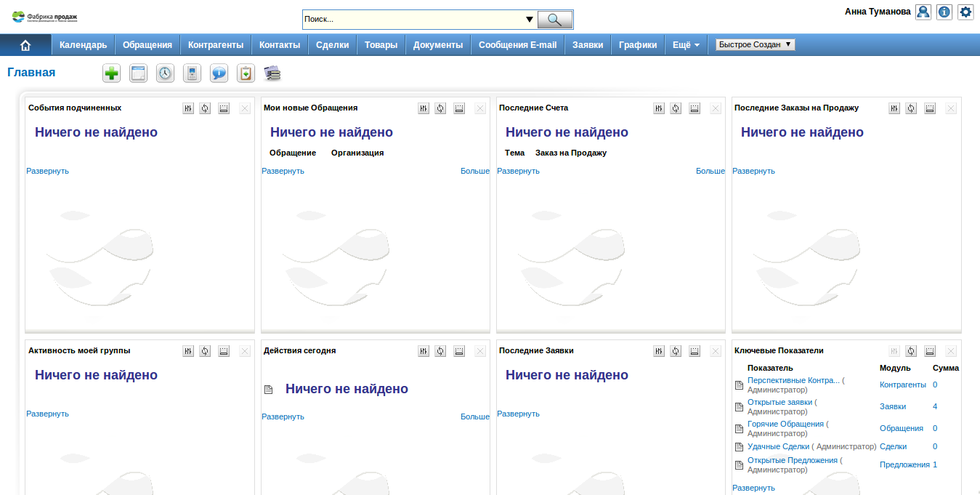Expand the Ещё menu
This screenshot has height=495, width=980.
point(687,45)
